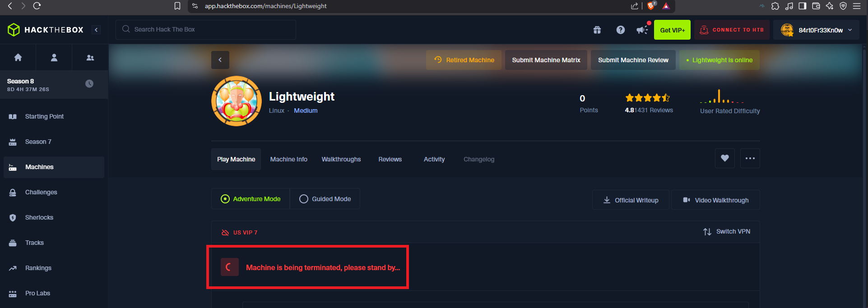Click the browser address bar URL
This screenshot has width=868, height=308.
tap(265, 6)
